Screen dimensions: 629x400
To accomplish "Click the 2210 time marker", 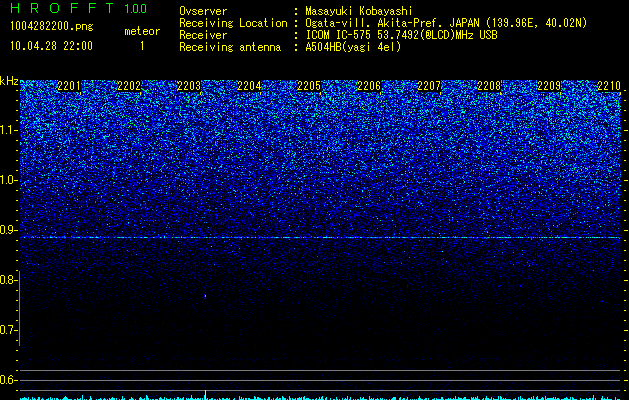I will [x=609, y=86].
